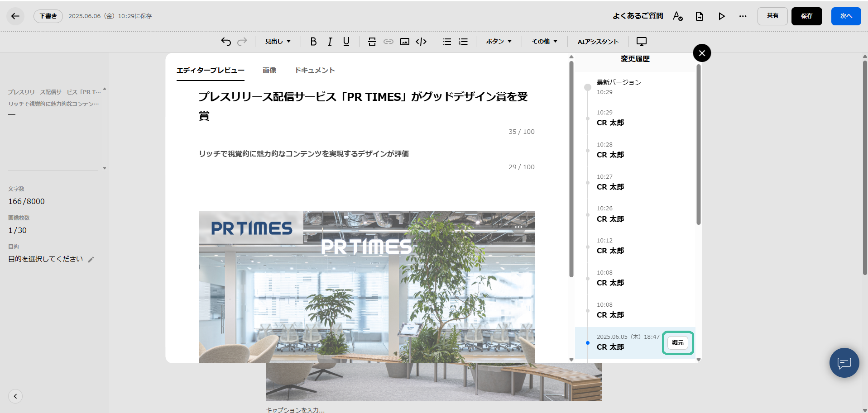Click the preview play icon

tap(721, 16)
